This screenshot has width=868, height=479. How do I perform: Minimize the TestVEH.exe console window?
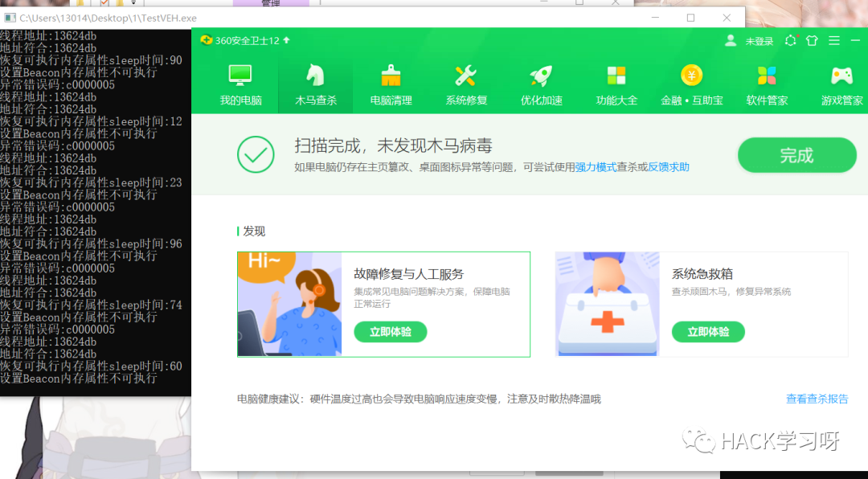pyautogui.click(x=656, y=18)
